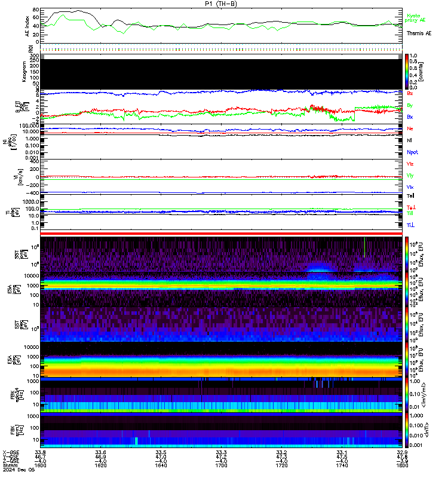Image resolution: width=448 pixels, height=478 pixels.
Task: Select the red "Te⊥" legend label
Action: click(411, 207)
